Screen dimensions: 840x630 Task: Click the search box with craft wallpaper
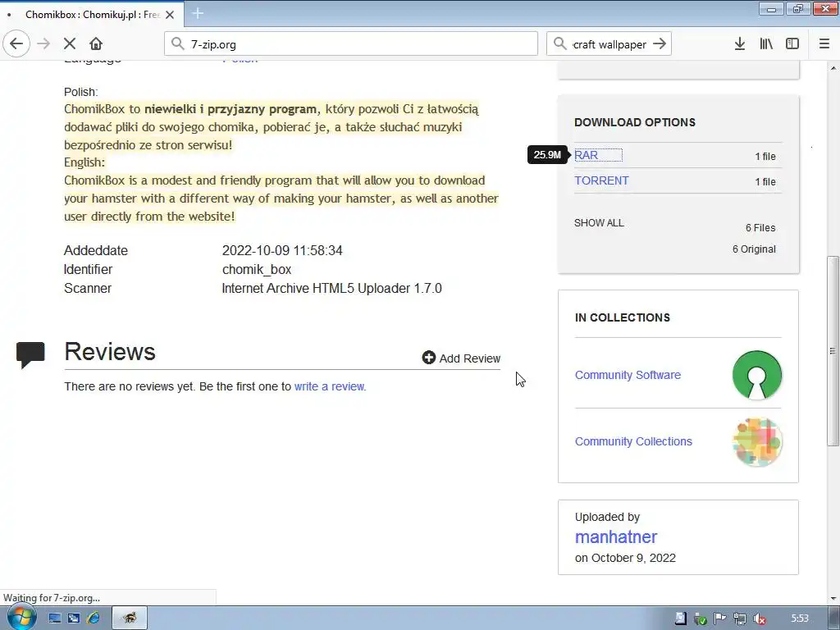609,44
